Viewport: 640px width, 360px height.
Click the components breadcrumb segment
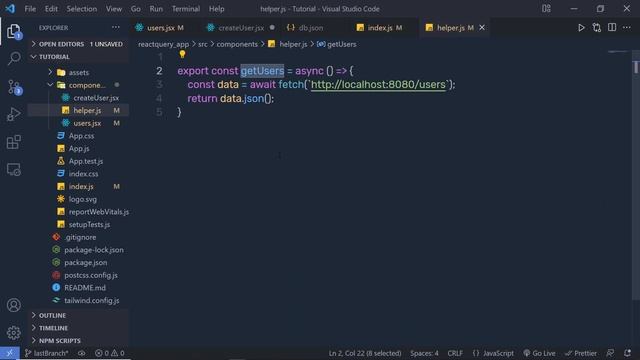tap(237, 44)
